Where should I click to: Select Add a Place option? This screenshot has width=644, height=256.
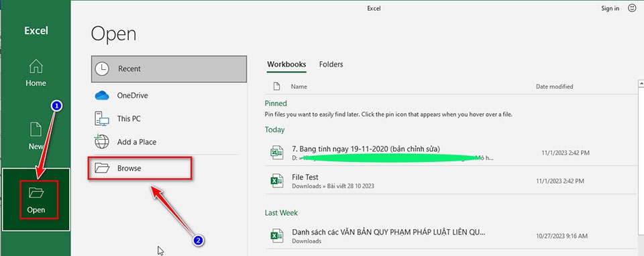[169, 142]
